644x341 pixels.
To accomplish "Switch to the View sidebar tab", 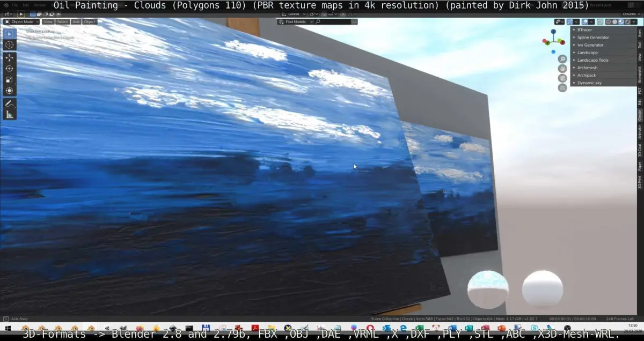I will click(x=640, y=57).
